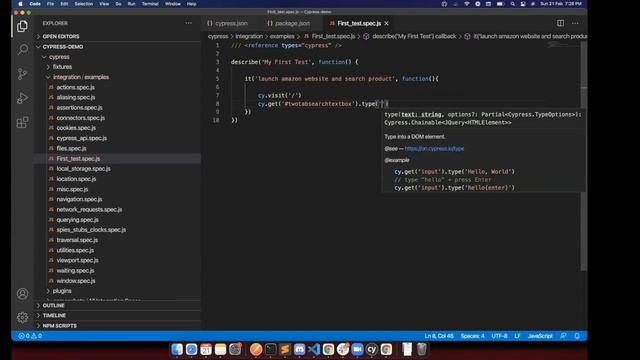Click the describe('My First Test') breadcrumb
Viewport: 640px width, 360px height.
click(409, 36)
